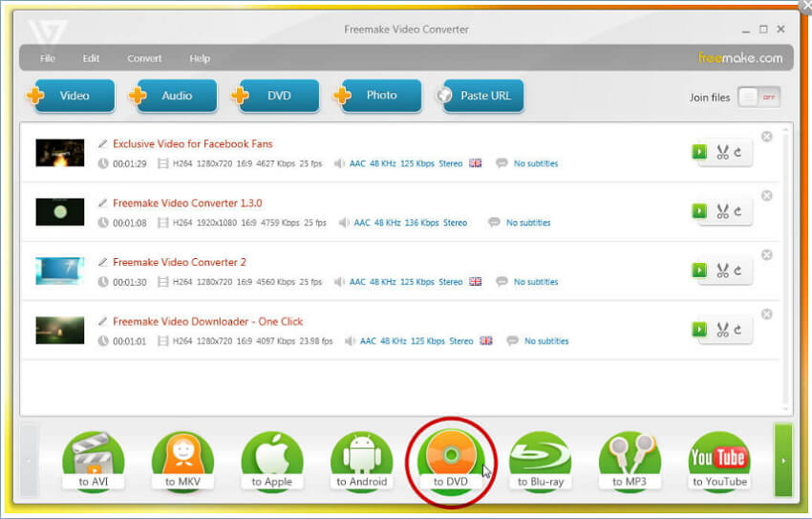Screen dimensions: 812x519
Task: Rename Freemake Video Downloader via pencil
Action: [x=102, y=321]
